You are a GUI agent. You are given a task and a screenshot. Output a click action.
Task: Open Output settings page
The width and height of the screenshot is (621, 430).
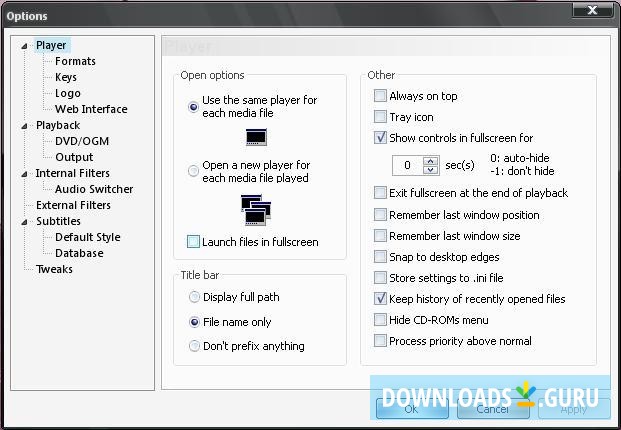pyautogui.click(x=74, y=157)
